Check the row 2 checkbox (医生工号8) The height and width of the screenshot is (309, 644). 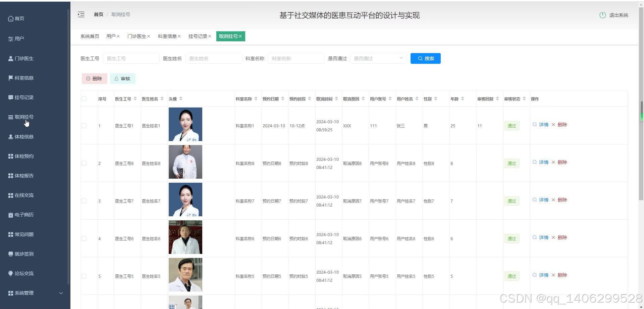(x=84, y=163)
